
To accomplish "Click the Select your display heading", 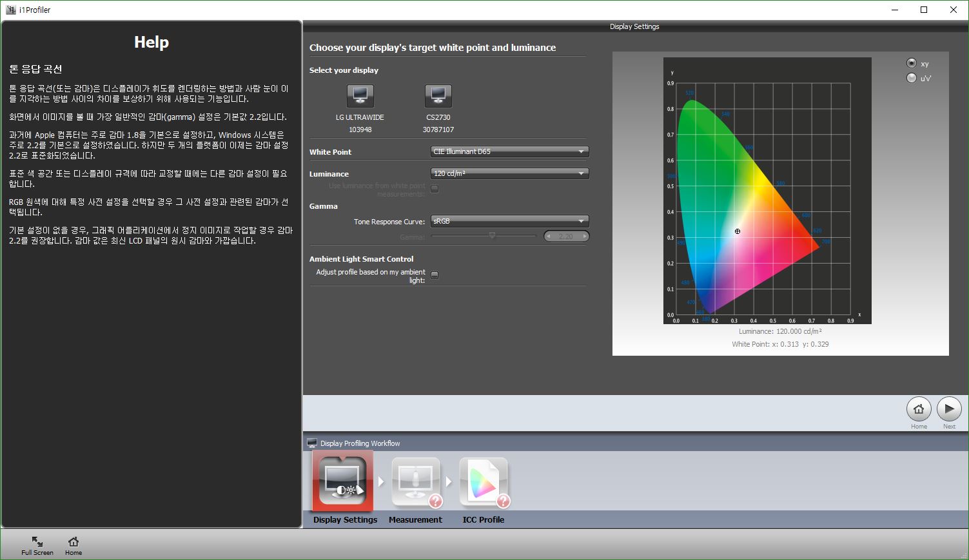I will coord(344,70).
